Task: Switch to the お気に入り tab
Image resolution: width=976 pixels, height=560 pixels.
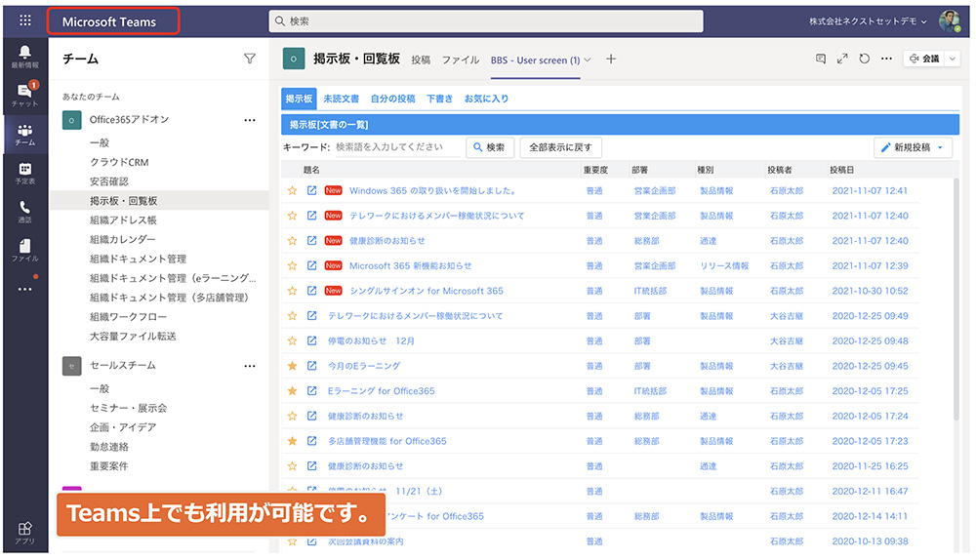Action: click(486, 99)
